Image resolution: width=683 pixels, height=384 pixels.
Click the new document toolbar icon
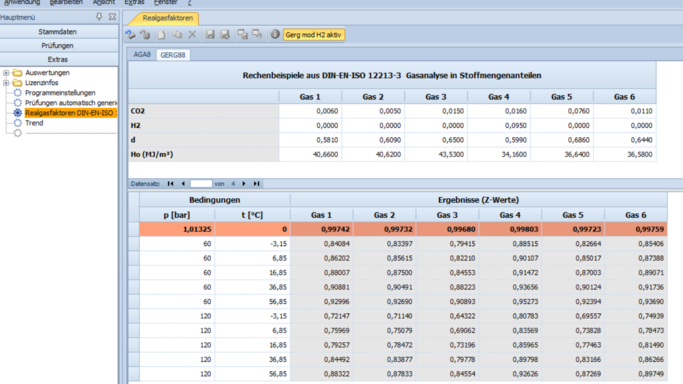pyautogui.click(x=162, y=35)
